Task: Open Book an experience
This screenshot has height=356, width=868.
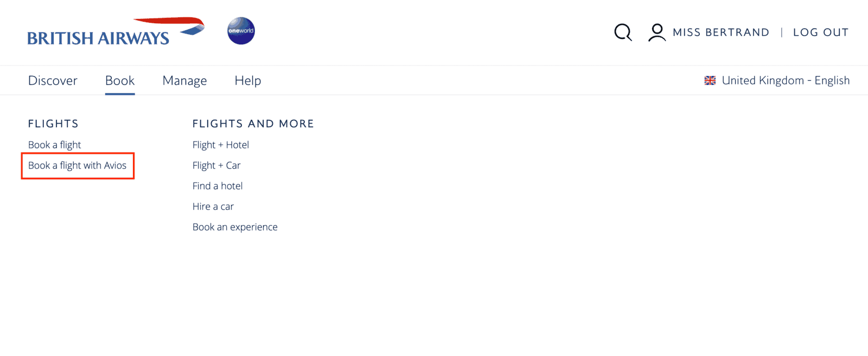Action: tap(235, 227)
